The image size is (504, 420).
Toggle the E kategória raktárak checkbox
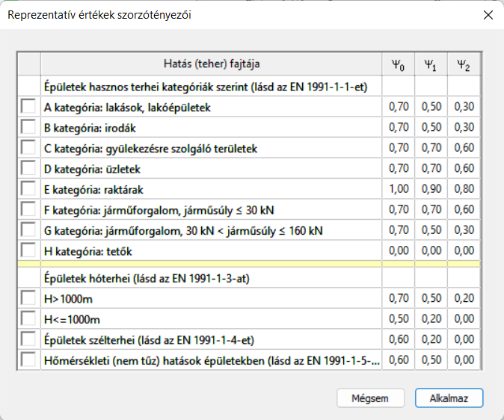click(x=28, y=188)
